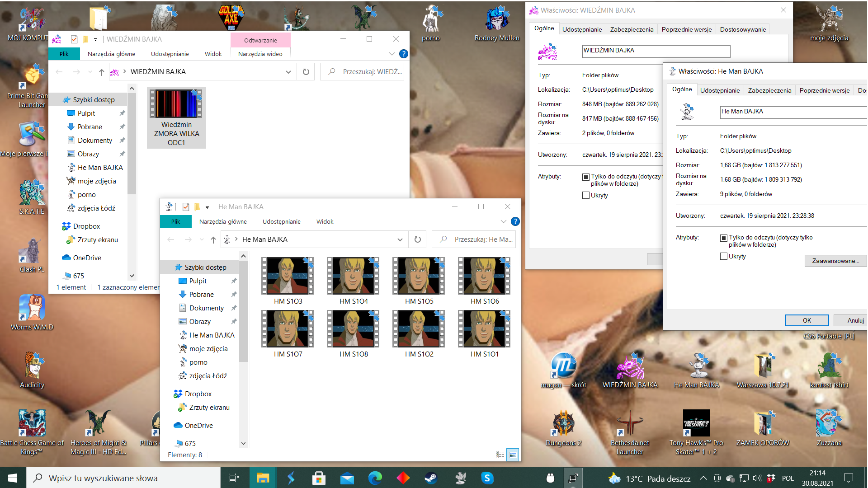Open Microsoft Edge from the taskbar
Screen dimensions: 868x488
pos(375,478)
